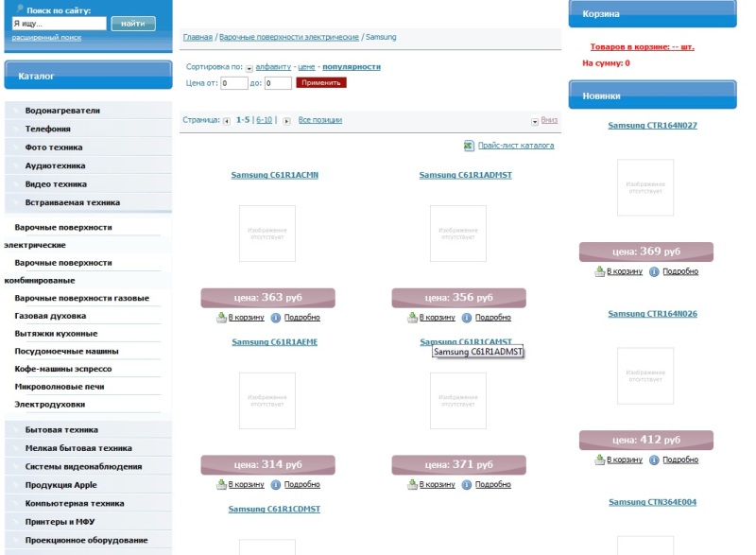This screenshot has height=555, width=756.
Task: Click Товаров в корзине cart link
Action: click(x=643, y=46)
